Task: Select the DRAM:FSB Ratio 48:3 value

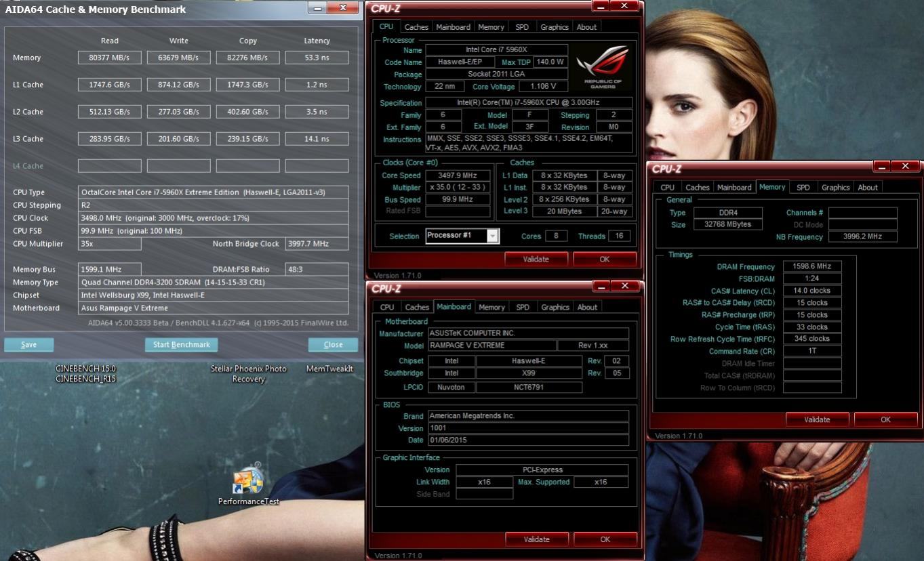Action: (317, 270)
